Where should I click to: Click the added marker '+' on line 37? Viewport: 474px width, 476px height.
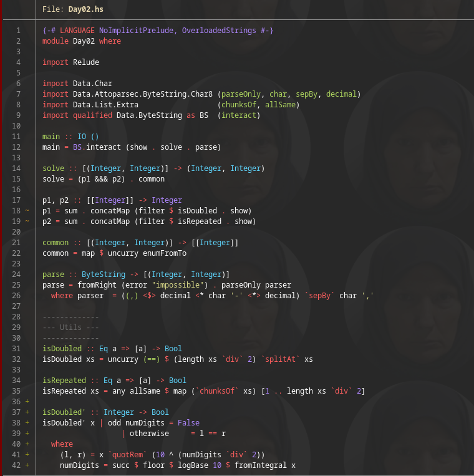27,412
